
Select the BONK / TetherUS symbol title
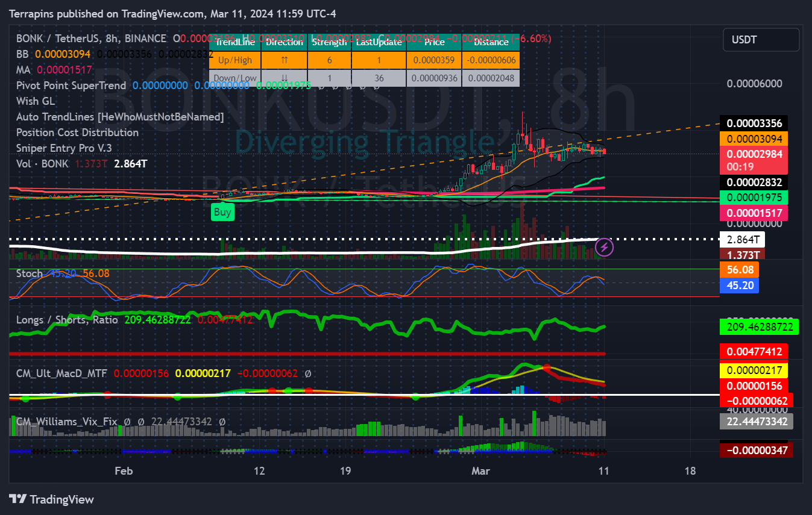pyautogui.click(x=91, y=39)
